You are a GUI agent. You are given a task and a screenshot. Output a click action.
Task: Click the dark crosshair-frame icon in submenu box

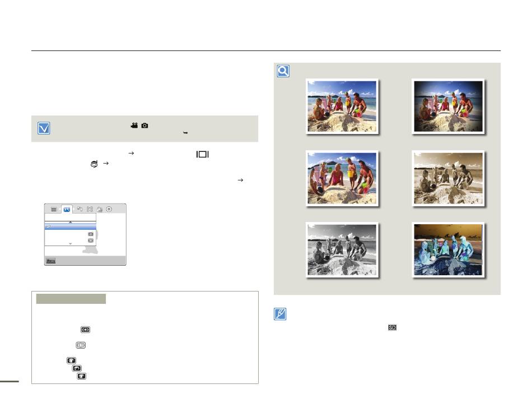(86, 330)
